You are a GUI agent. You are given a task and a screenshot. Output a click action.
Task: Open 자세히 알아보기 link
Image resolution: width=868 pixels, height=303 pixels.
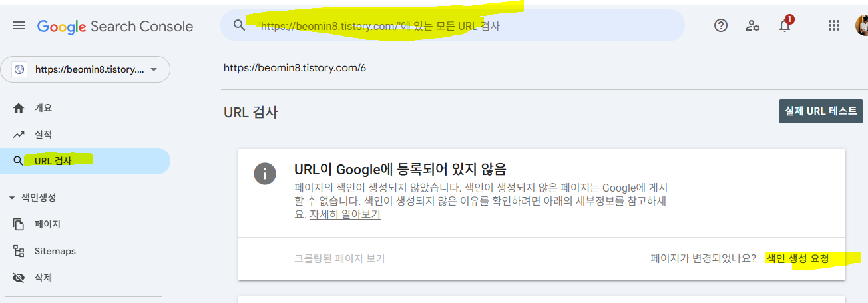tap(345, 215)
